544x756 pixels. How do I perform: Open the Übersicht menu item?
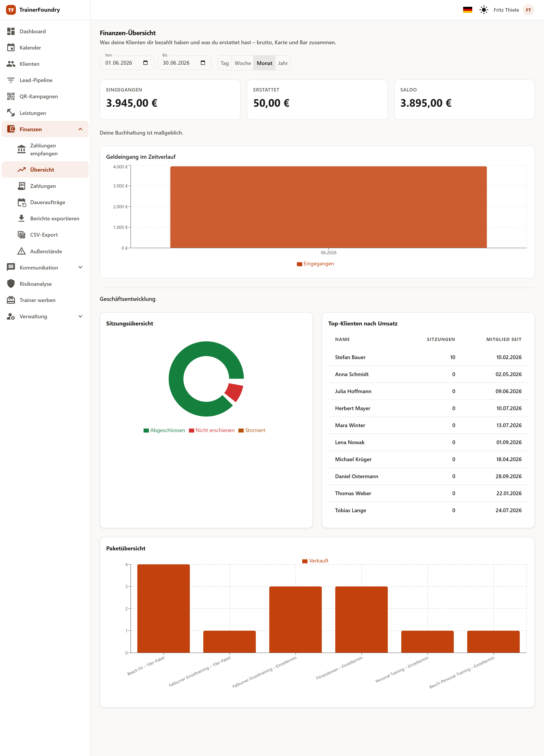click(45, 170)
